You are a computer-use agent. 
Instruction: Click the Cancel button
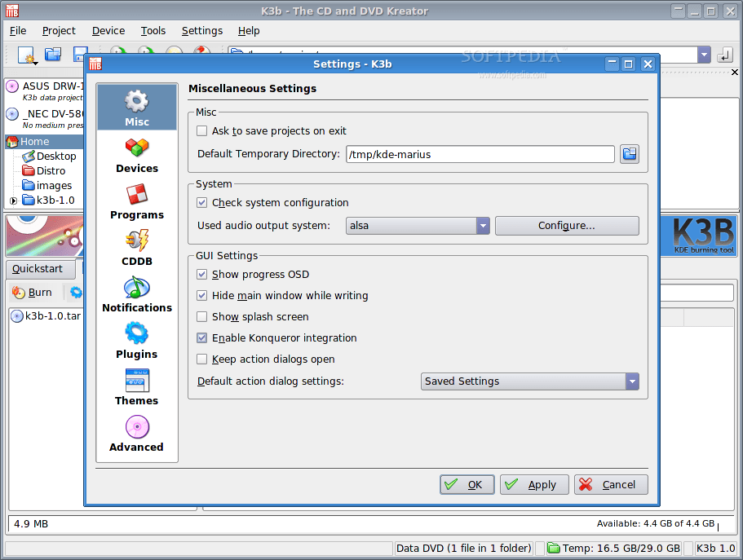pos(611,485)
